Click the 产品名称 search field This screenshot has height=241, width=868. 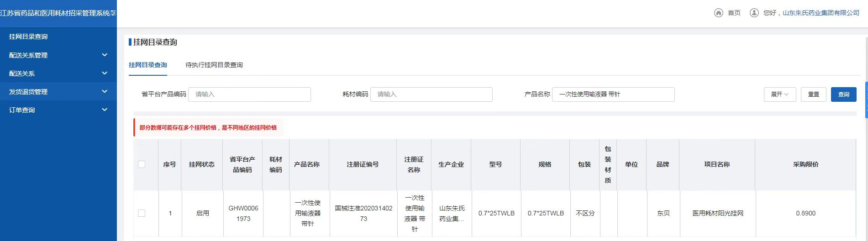pyautogui.click(x=613, y=94)
